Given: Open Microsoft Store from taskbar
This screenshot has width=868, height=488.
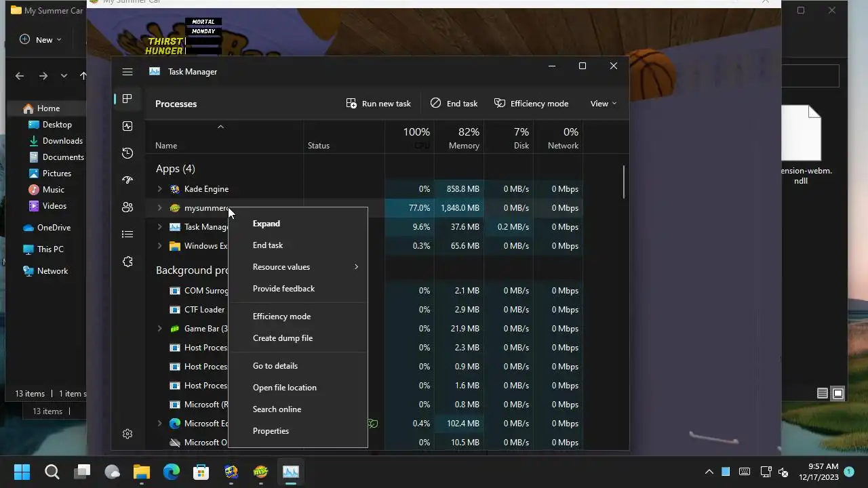Looking at the screenshot, I should (201, 472).
